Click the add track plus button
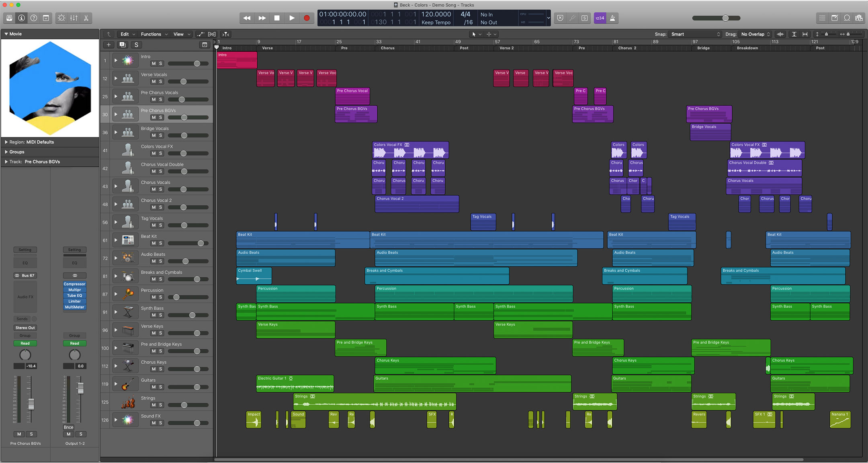The height and width of the screenshot is (463, 868). 108,45
